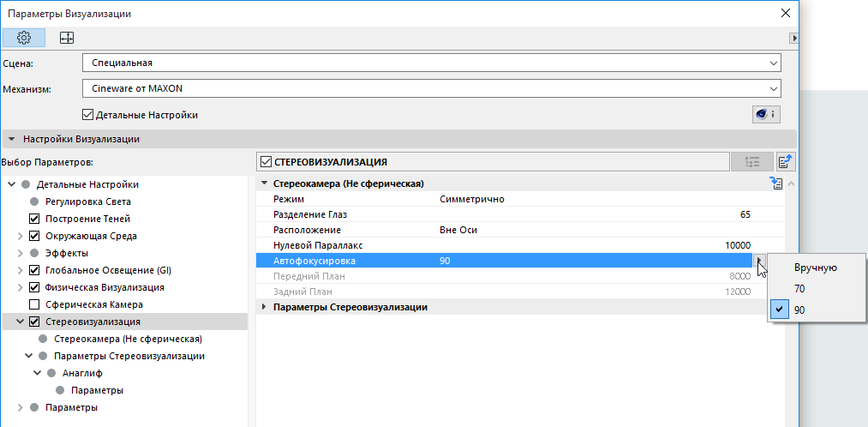
Task: Click the list view toggle button
Action: pyautogui.click(x=751, y=162)
